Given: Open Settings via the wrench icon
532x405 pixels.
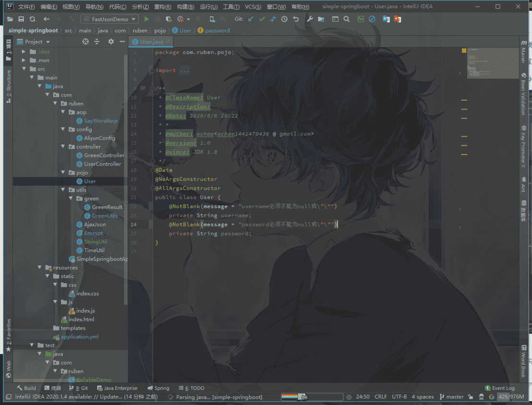Looking at the screenshot, I should pos(310,19).
